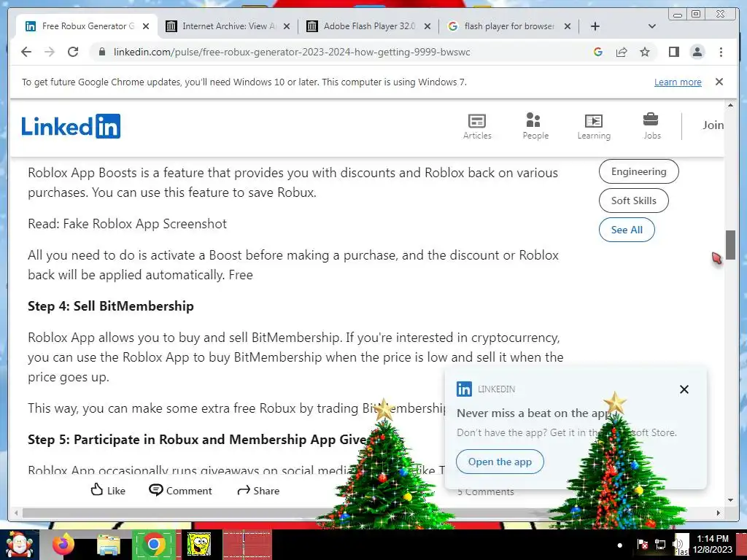
Task: Dismiss the Chrome update infobar
Action: 719,82
